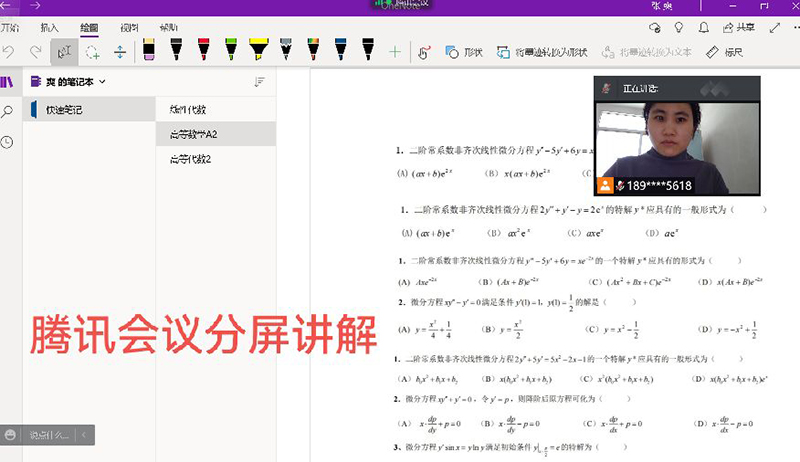This screenshot has width=800, height=462.
Task: Click the muted mic icon beside 正在讲话
Action: 606,88
